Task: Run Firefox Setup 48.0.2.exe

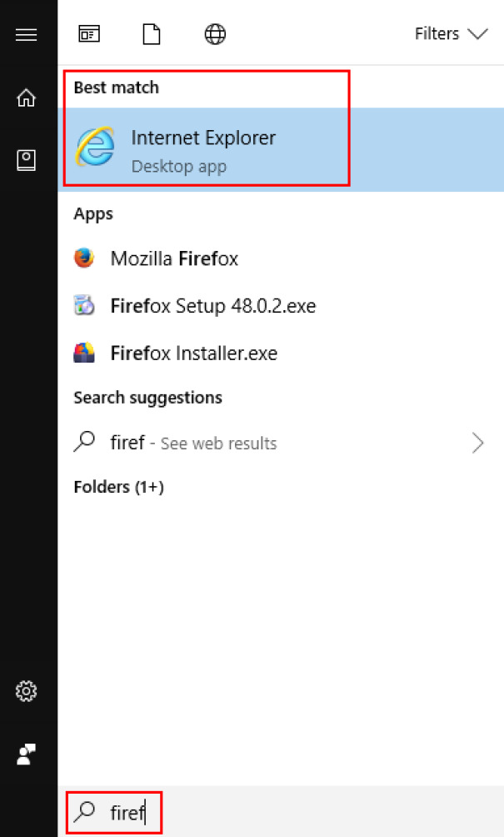Action: click(x=212, y=306)
